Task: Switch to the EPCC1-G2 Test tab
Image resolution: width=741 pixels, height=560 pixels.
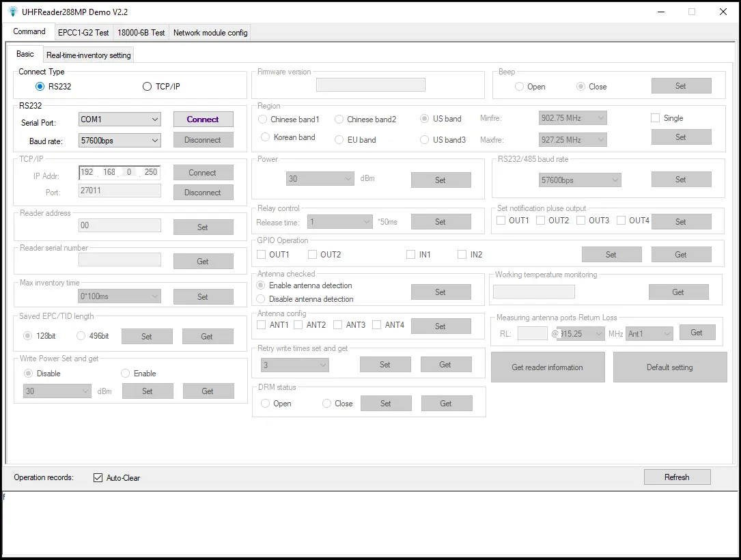Action: pyautogui.click(x=83, y=33)
